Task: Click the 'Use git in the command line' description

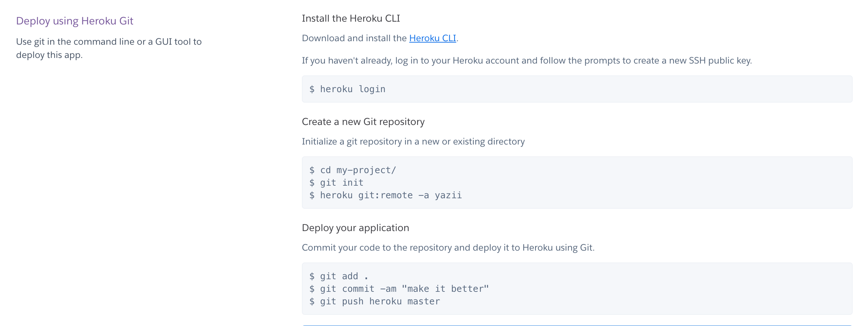Action: (x=109, y=48)
